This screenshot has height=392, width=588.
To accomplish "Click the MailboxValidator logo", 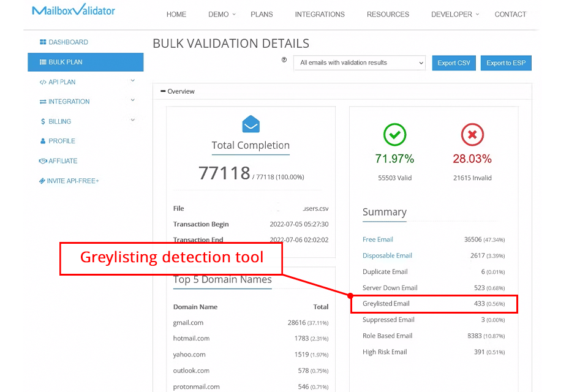I will 73,10.
